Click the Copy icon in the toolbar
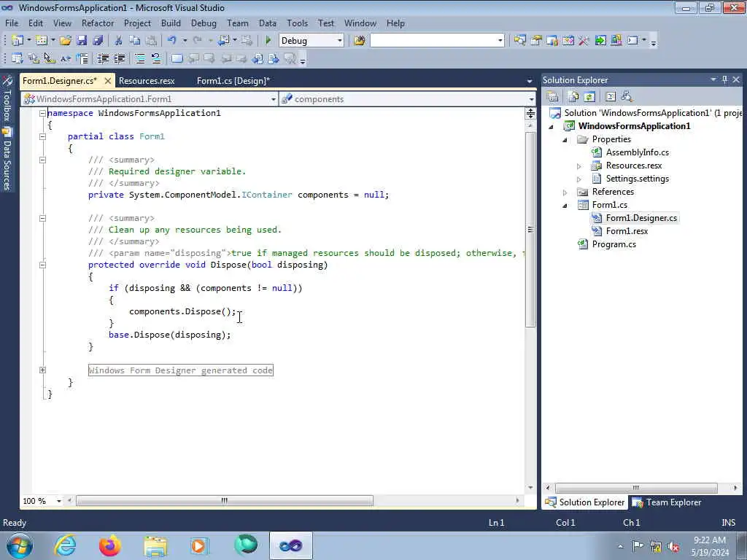This screenshot has height=560, width=747. click(x=135, y=41)
